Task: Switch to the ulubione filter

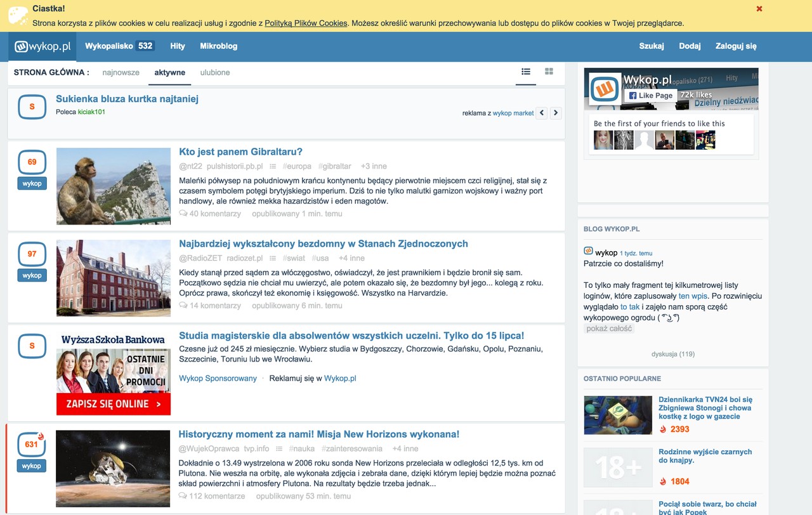Action: click(215, 72)
